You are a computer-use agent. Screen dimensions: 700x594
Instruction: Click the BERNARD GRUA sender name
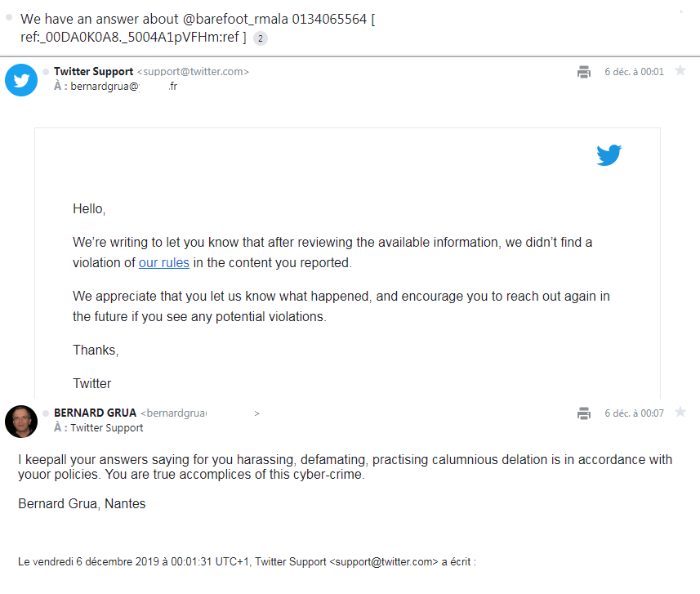(x=95, y=413)
